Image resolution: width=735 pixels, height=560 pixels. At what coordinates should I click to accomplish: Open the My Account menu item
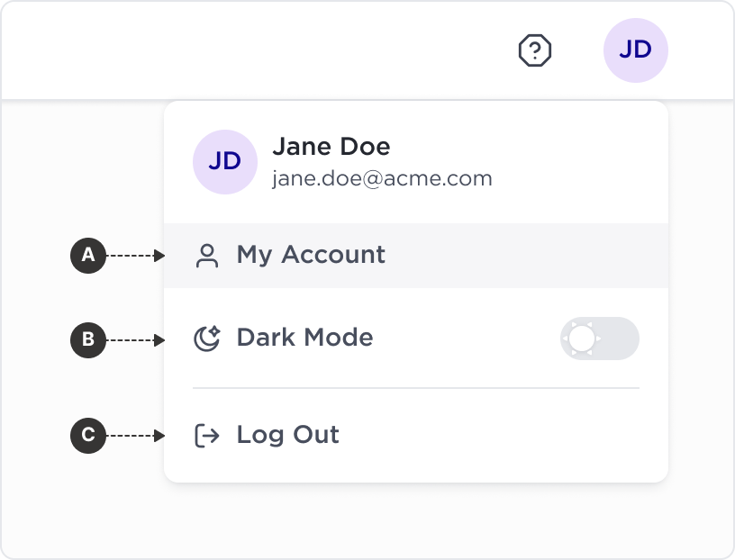[416, 256]
